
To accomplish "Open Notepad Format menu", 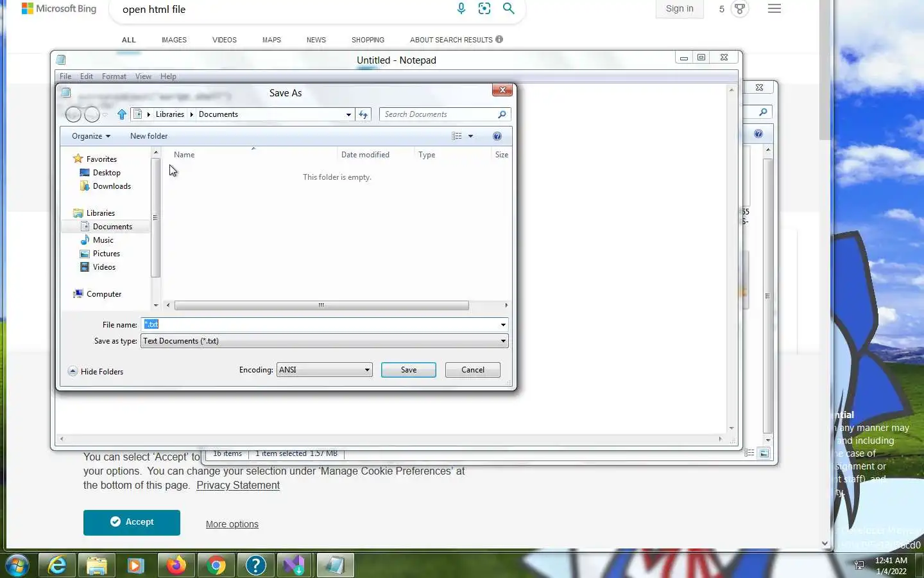I will coord(114,76).
